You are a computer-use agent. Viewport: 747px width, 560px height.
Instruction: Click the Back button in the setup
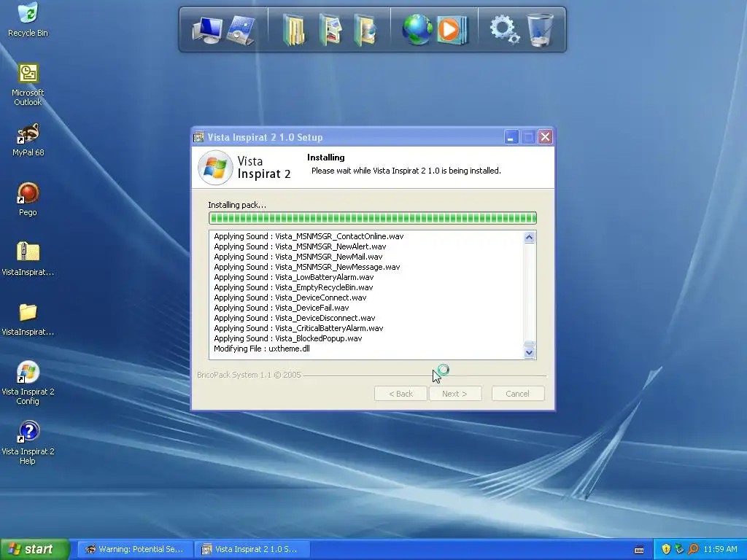click(400, 394)
